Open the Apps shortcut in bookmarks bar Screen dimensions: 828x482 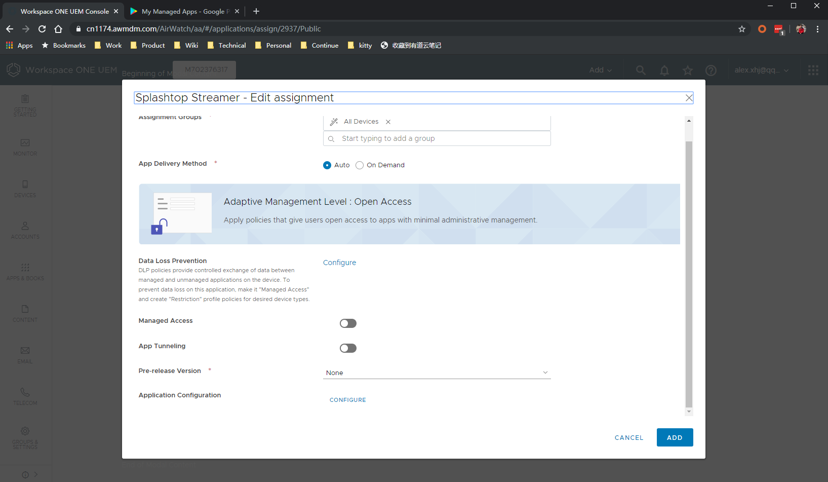pos(19,45)
